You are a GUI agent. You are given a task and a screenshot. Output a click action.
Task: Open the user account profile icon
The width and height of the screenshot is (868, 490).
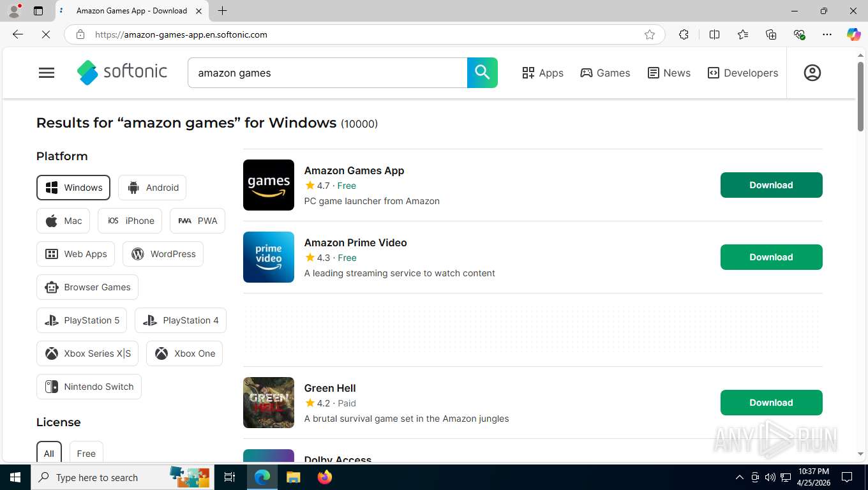coord(812,73)
